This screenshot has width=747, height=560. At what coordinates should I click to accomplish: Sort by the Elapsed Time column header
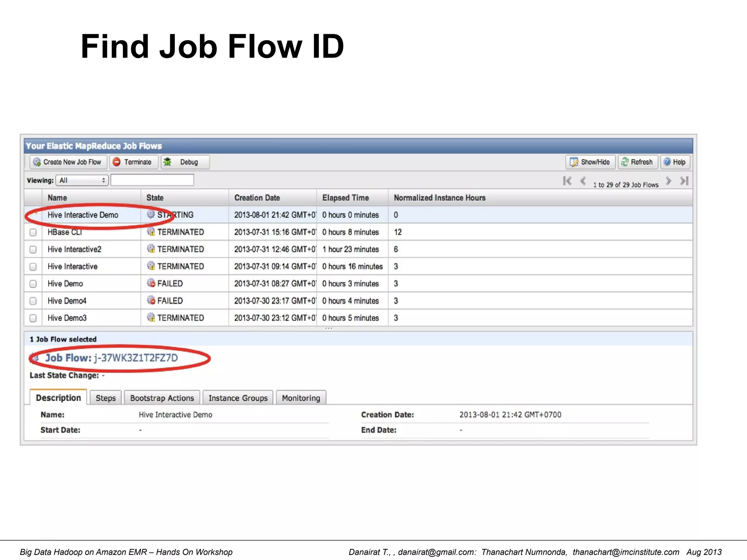coord(345,198)
